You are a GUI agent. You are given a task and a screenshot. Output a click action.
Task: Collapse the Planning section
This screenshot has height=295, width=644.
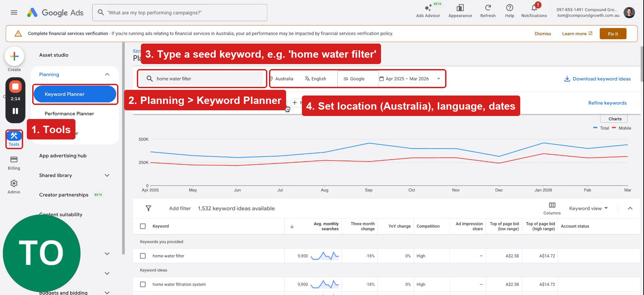[107, 74]
